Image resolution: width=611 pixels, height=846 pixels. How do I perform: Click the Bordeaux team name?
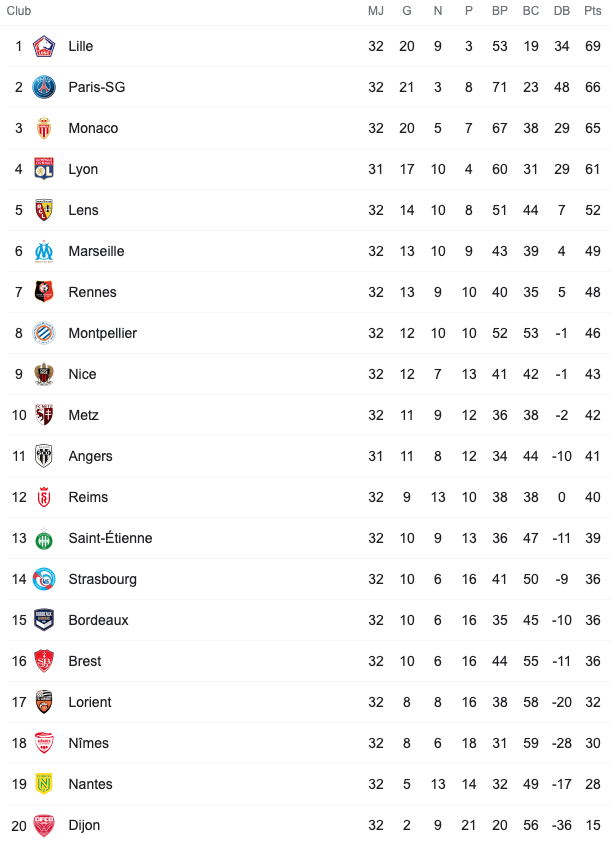click(x=99, y=620)
